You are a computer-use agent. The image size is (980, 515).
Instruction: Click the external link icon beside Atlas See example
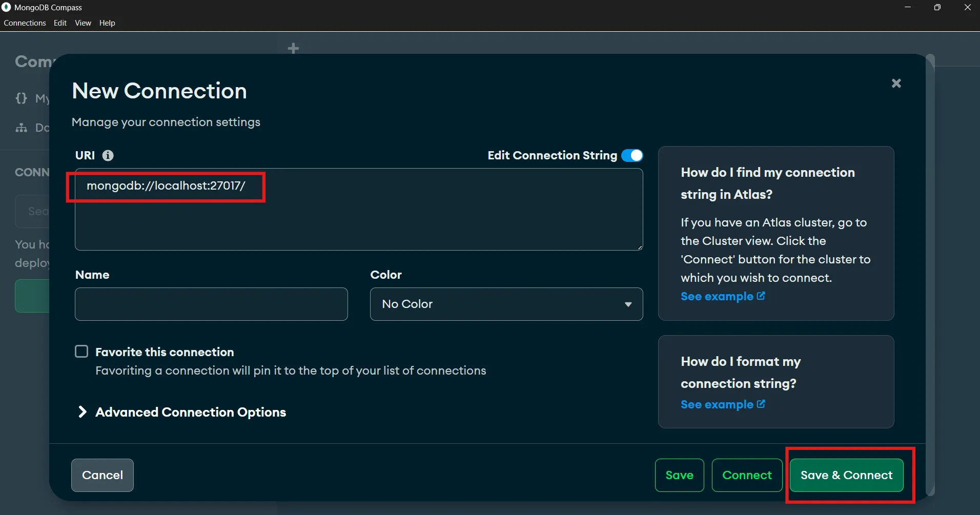761,296
